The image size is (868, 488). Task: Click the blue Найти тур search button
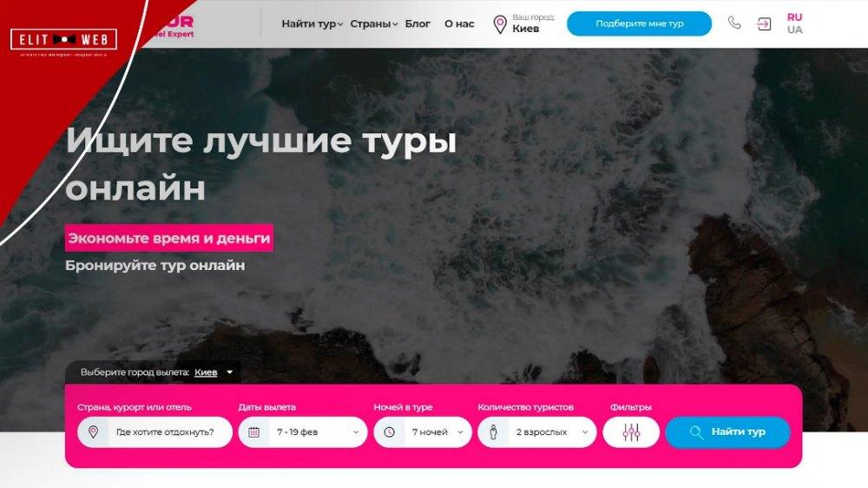[727, 432]
